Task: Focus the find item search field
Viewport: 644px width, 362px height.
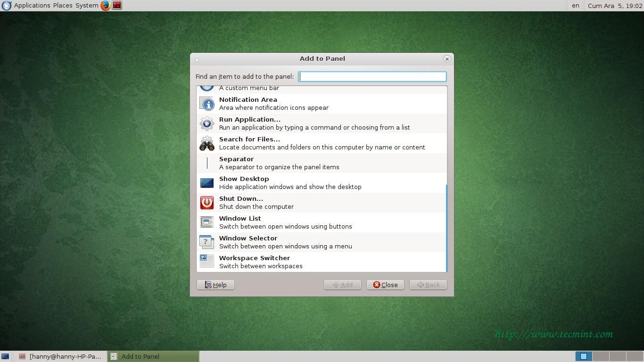Action: (x=372, y=76)
